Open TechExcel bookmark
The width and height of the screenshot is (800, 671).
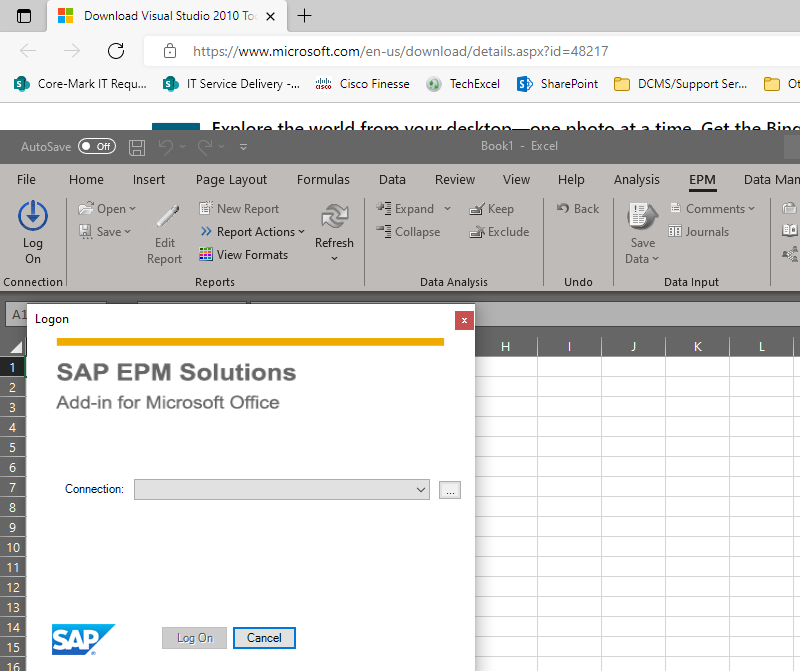click(463, 84)
